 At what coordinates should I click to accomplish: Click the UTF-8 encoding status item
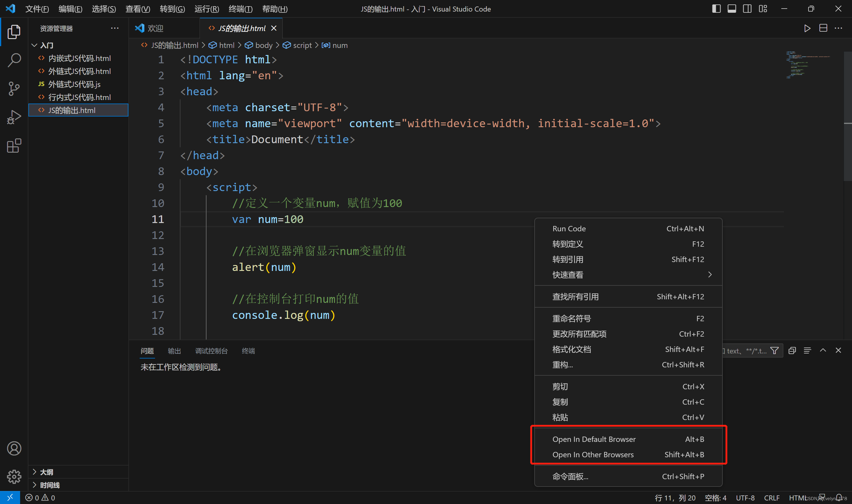tap(745, 497)
